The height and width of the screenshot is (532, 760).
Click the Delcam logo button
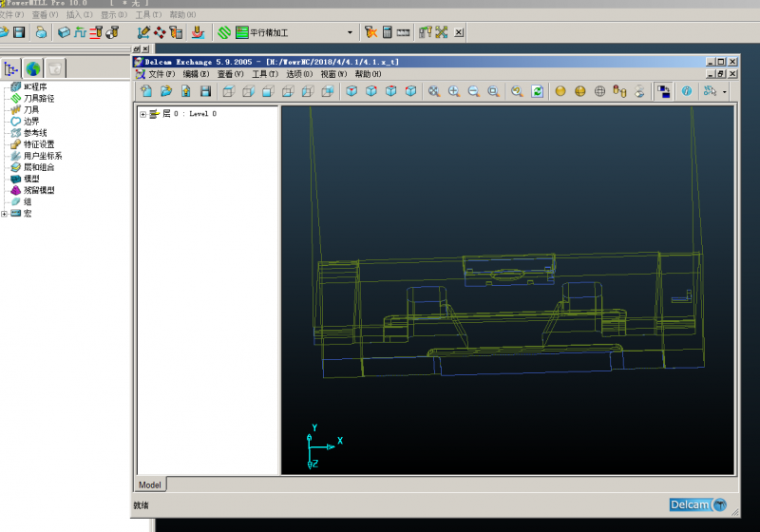(x=698, y=504)
